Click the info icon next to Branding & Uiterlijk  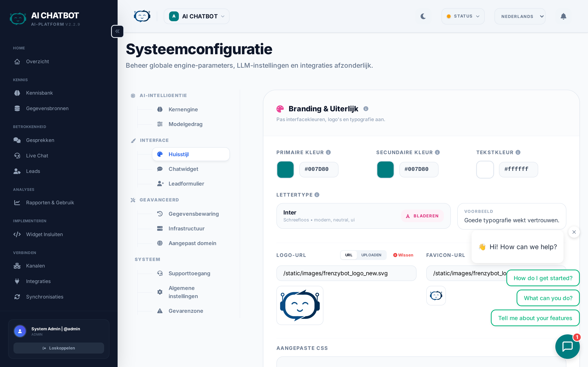[x=366, y=109]
